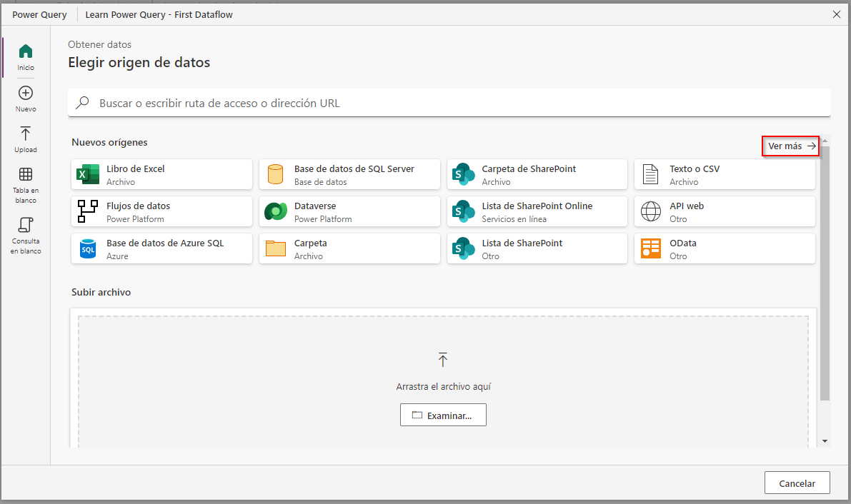Image resolution: width=851 pixels, height=504 pixels.
Task: Click the SQL Server database cylinder icon
Action: click(276, 174)
